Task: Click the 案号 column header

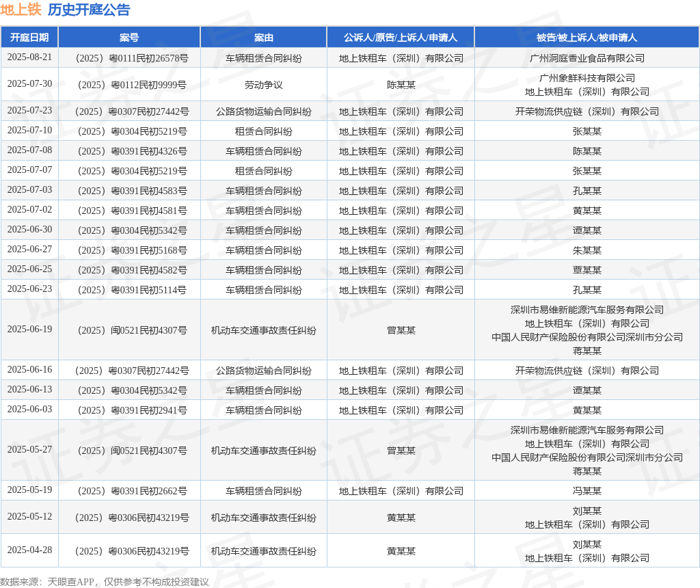Action: pyautogui.click(x=129, y=38)
